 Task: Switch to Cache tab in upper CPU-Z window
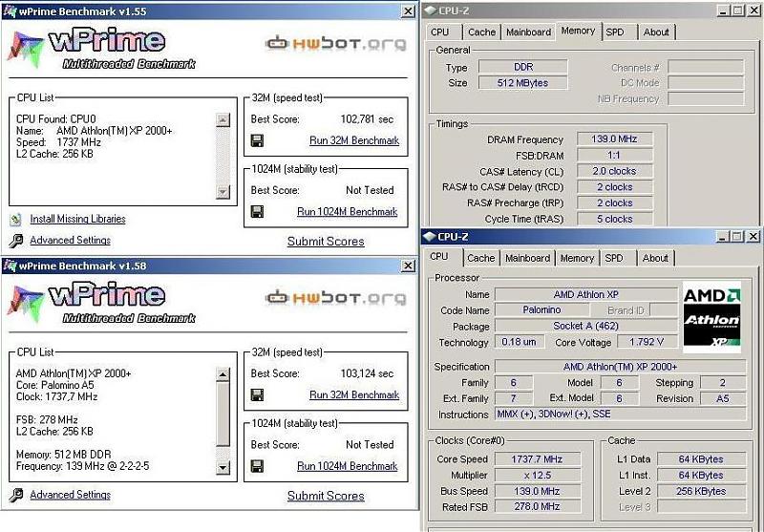481,32
